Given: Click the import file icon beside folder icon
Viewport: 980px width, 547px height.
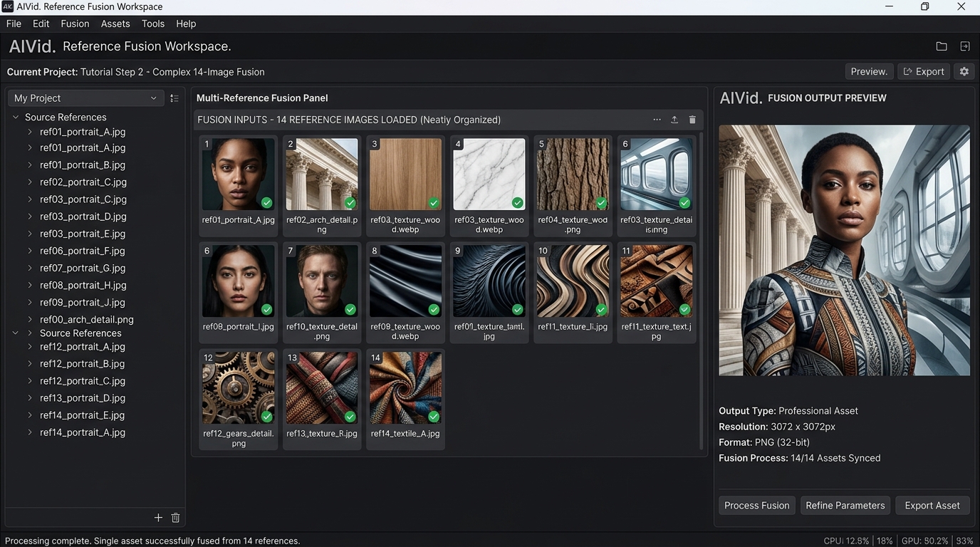Looking at the screenshot, I should [965, 46].
